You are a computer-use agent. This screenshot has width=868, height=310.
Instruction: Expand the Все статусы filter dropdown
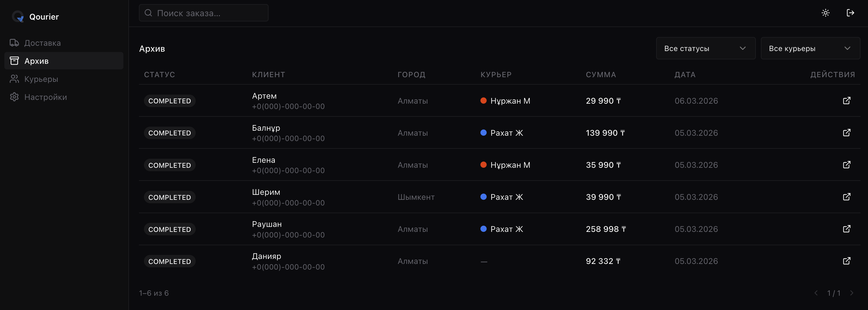coord(705,49)
